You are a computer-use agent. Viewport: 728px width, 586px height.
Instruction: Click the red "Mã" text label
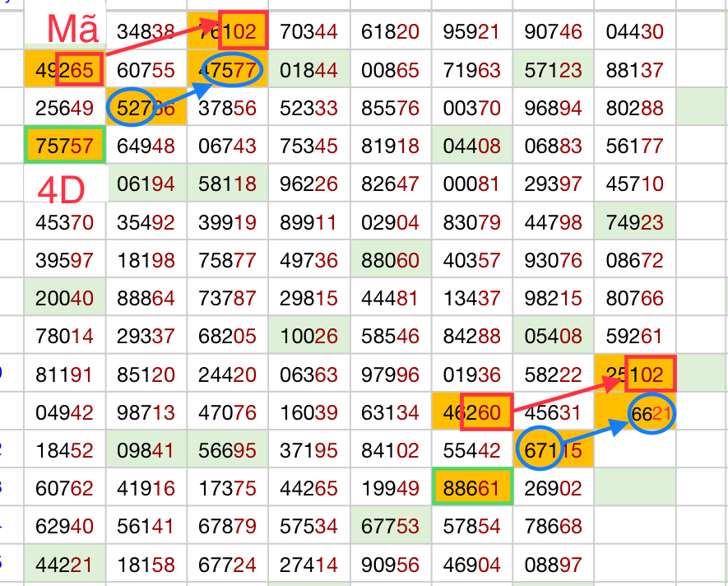click(x=72, y=30)
